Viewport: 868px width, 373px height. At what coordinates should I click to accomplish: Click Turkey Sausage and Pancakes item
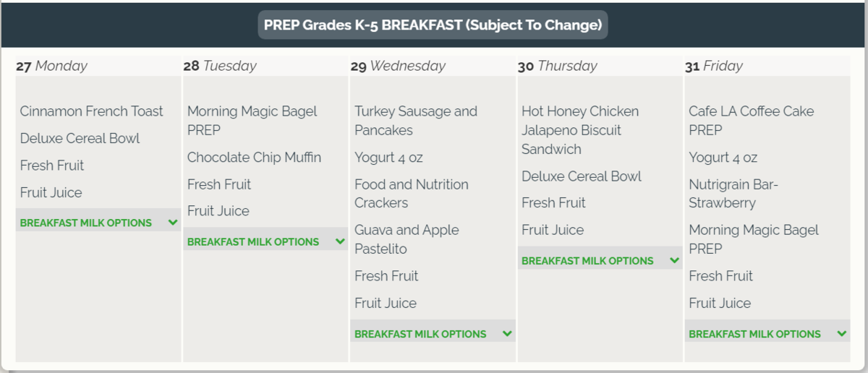[416, 121]
